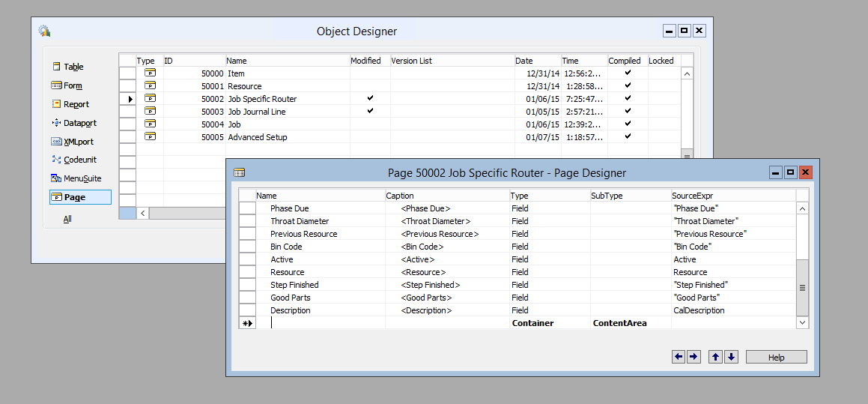Toggle Compiled checkmark for Item
The image size is (868, 404).
click(x=627, y=73)
